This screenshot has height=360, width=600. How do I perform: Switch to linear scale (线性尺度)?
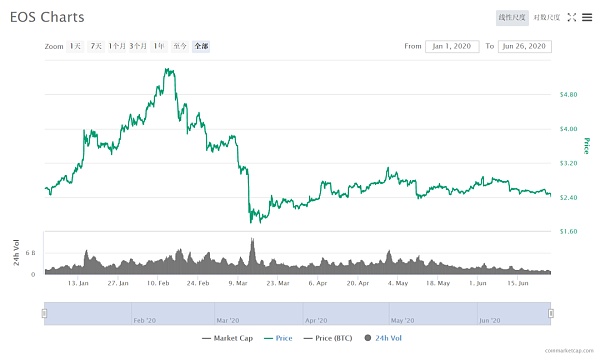(x=512, y=18)
